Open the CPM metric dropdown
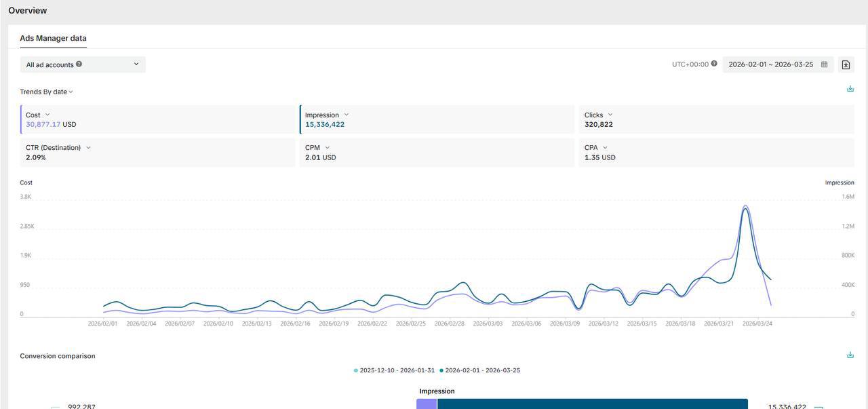The height and width of the screenshot is (409, 868). click(327, 147)
